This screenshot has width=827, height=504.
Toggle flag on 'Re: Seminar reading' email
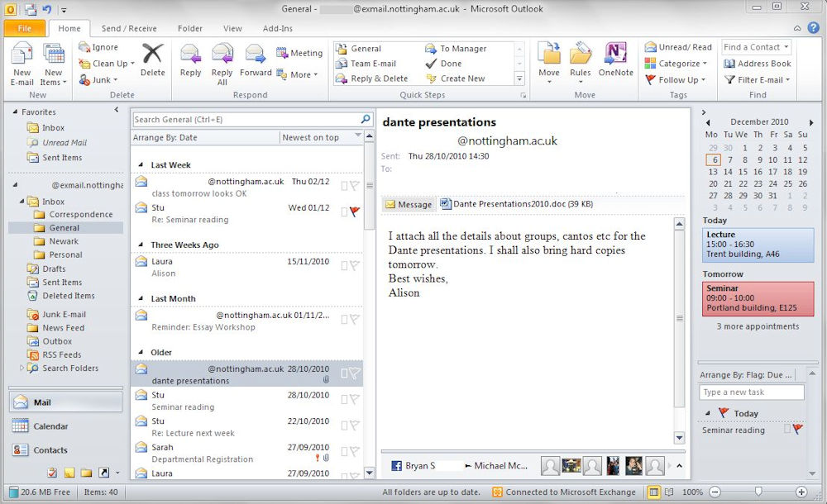coord(355,212)
